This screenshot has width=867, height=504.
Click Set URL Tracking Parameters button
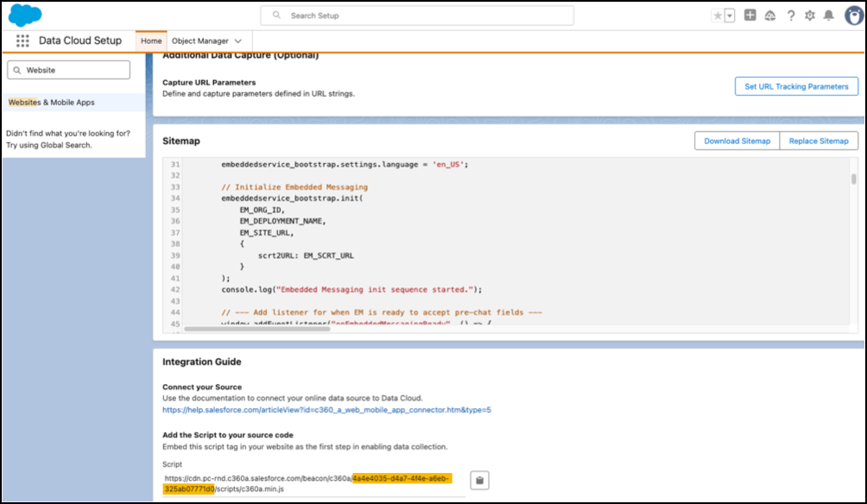tap(796, 86)
